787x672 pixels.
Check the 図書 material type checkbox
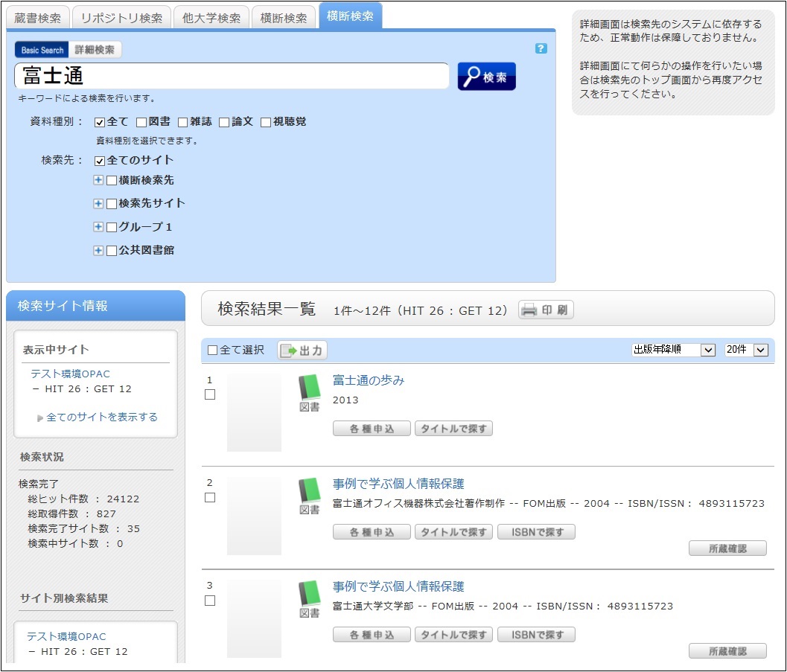tap(141, 122)
